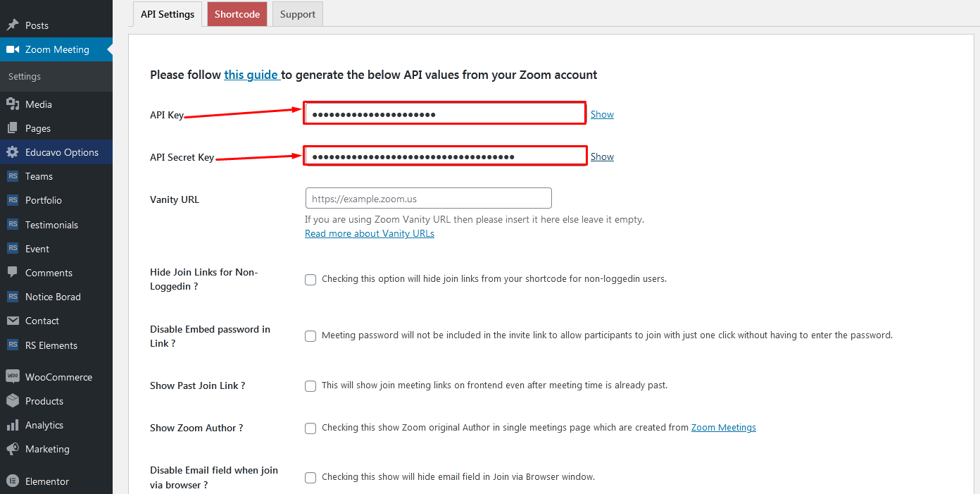Click into the API Secret Key field
Viewport: 980px width, 494px height.
click(x=445, y=156)
